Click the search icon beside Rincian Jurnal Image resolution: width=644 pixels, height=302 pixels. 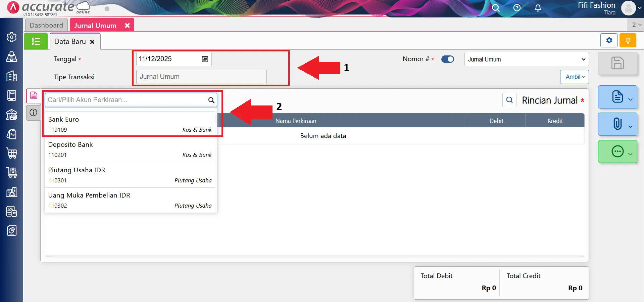pos(509,100)
